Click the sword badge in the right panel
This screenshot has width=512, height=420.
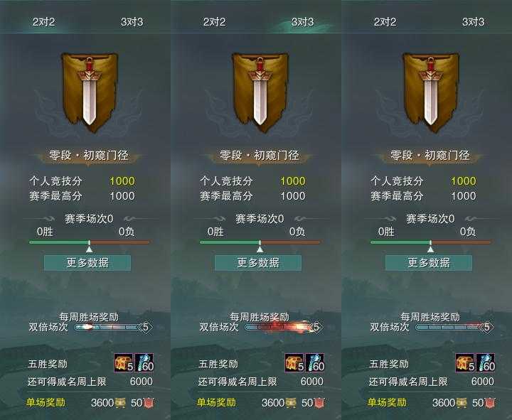(431, 92)
